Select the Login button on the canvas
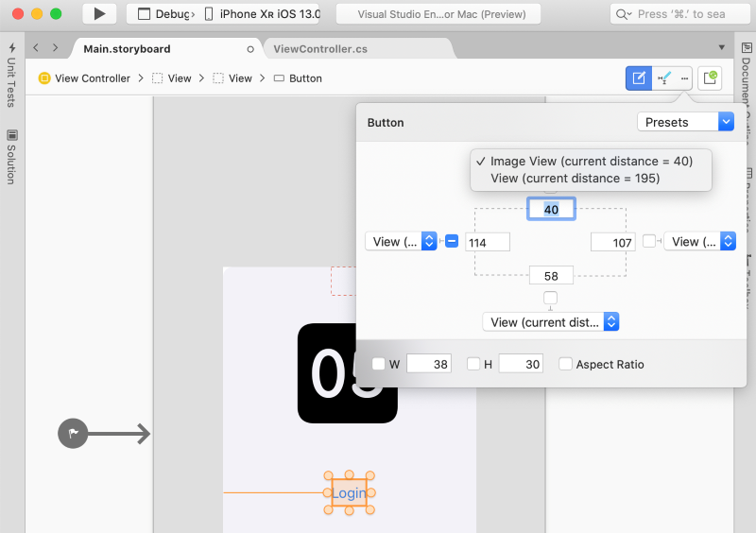756x533 pixels. pyautogui.click(x=349, y=493)
